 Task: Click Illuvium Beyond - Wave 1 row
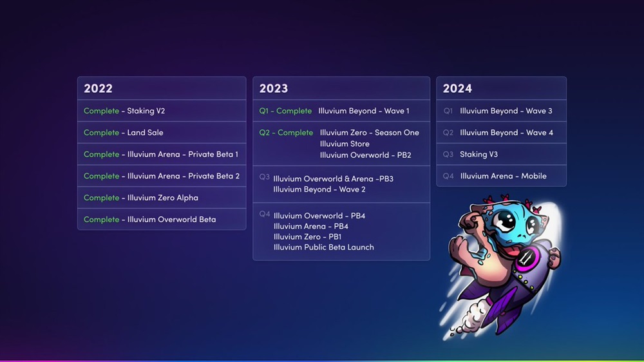click(341, 111)
